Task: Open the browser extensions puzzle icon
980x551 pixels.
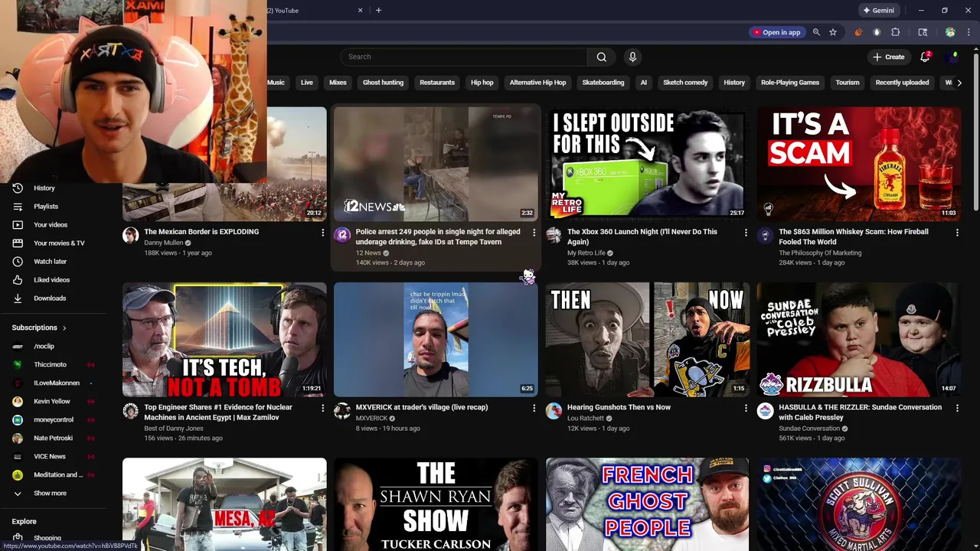Action: click(895, 32)
